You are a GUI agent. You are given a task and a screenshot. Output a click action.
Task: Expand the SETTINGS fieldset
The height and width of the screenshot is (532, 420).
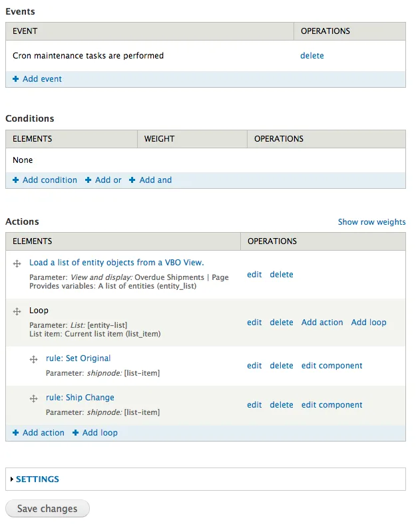(x=37, y=479)
